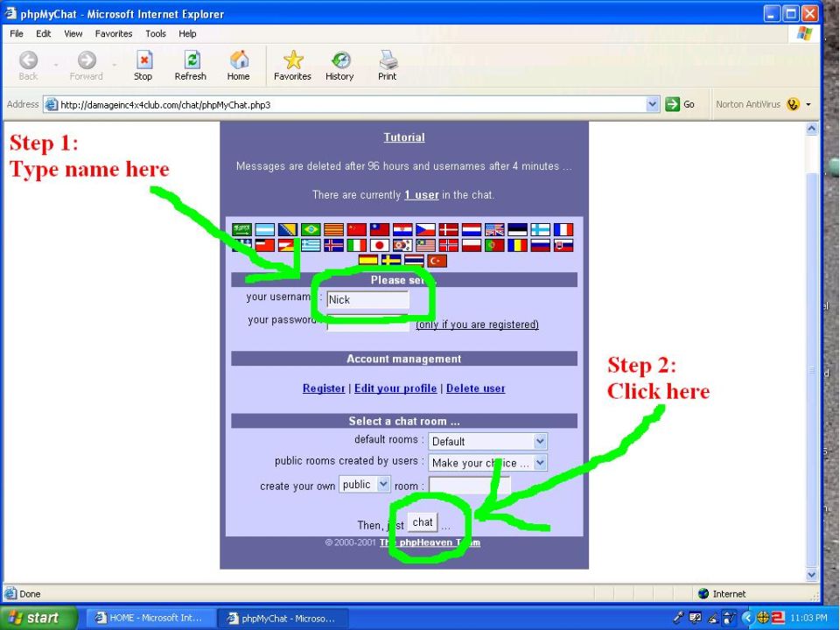The width and height of the screenshot is (840, 630).
Task: Open the Tools menu
Action: click(x=156, y=34)
